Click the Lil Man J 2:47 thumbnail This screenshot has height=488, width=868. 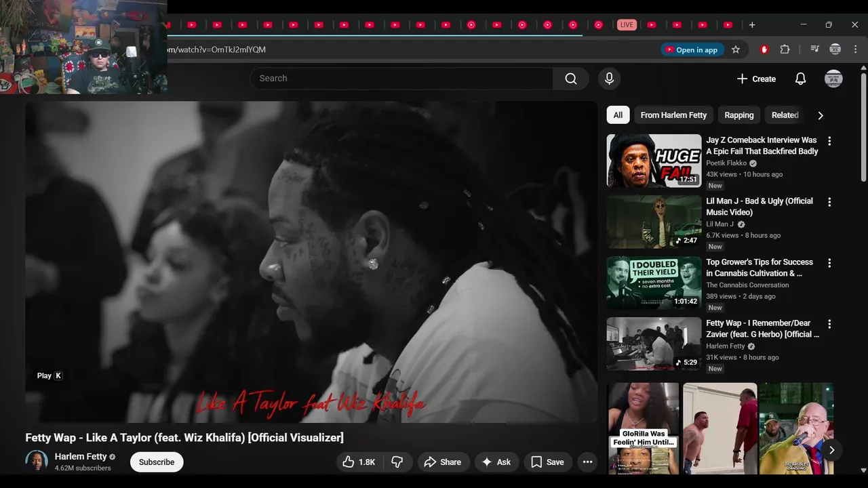pos(654,222)
